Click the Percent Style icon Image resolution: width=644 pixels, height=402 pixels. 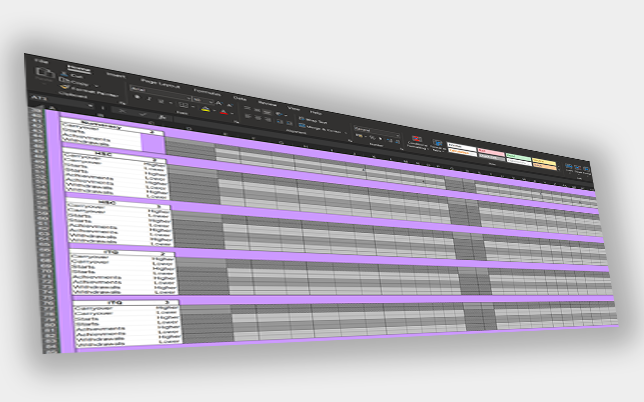point(372,138)
